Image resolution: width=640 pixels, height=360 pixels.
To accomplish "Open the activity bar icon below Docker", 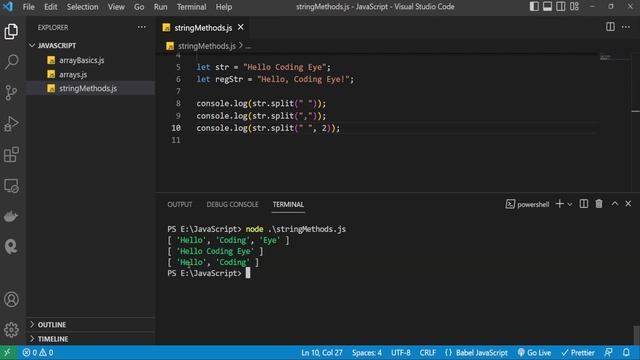I will coord(11,247).
